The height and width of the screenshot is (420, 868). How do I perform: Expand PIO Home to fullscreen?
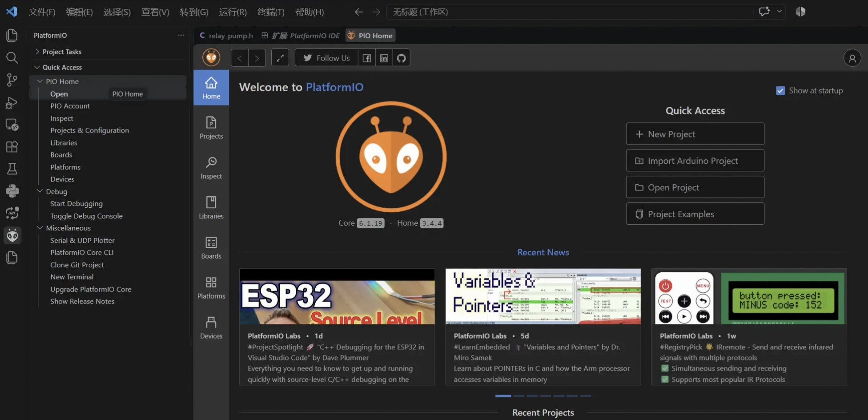(280, 58)
